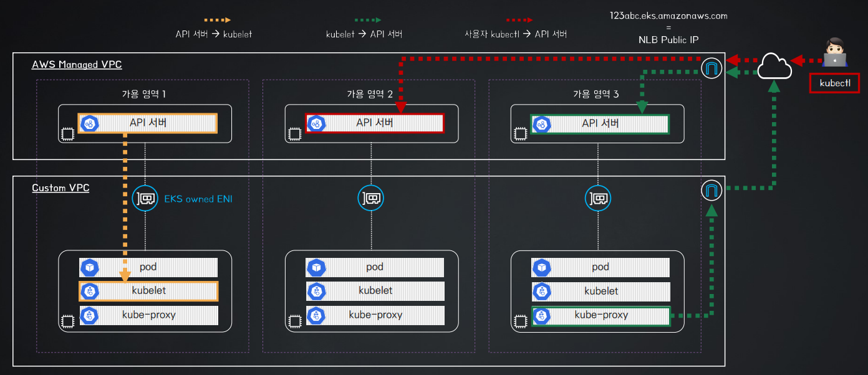
Task: Click the user with laptop icon
Action: [834, 52]
